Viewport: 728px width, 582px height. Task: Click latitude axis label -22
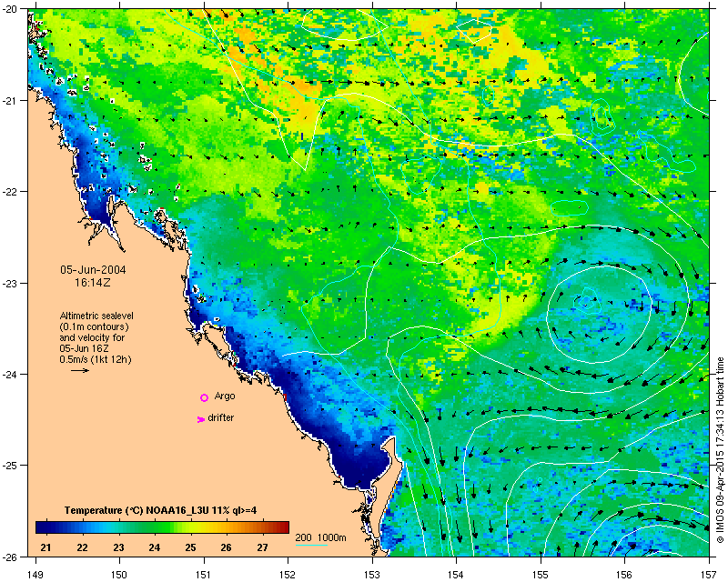(x=9, y=192)
